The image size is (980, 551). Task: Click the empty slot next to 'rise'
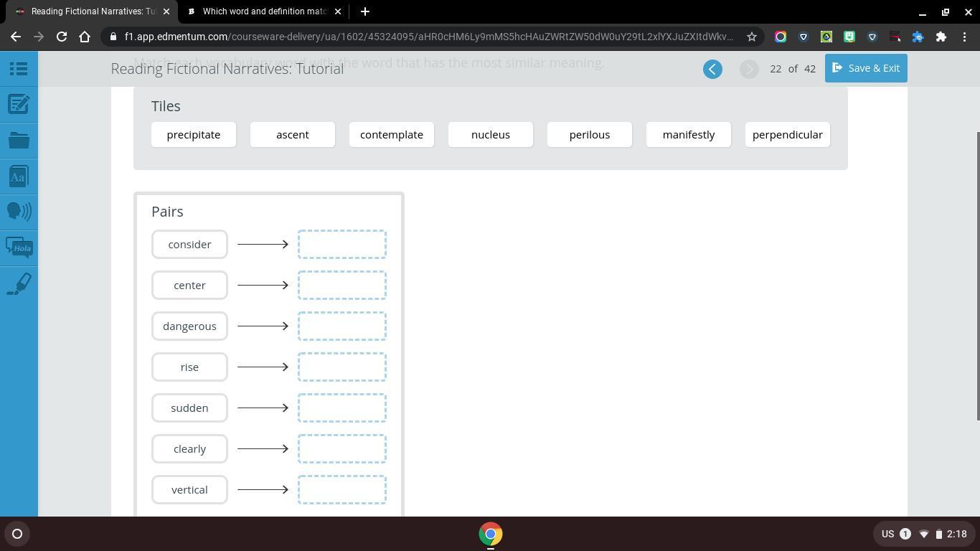(x=342, y=367)
